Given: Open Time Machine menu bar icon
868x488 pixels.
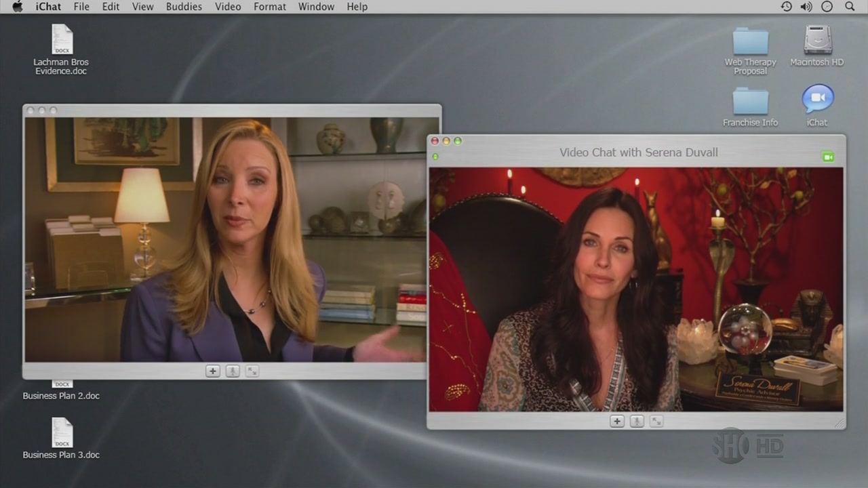Looking at the screenshot, I should 786,6.
